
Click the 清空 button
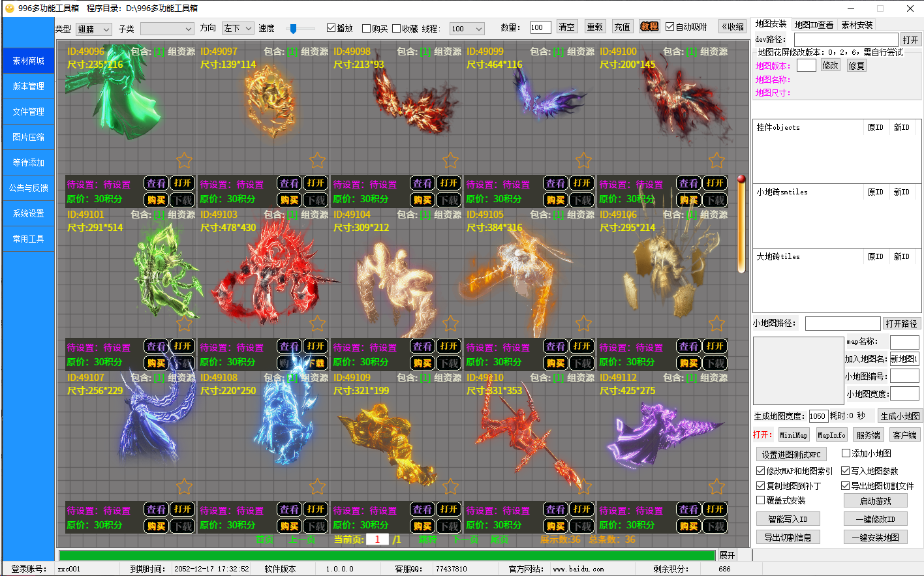567,27
